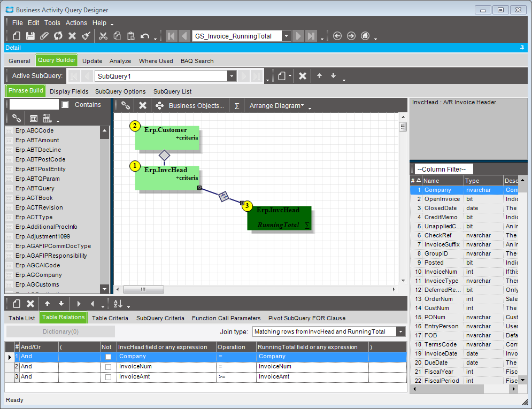The width and height of the screenshot is (532, 409).
Task: Click the table search input field
Action: (34, 105)
